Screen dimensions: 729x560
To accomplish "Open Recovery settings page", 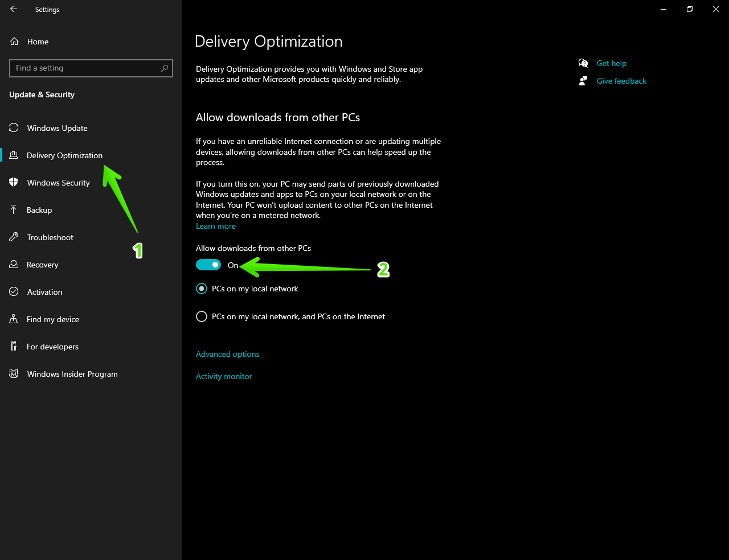I will [x=43, y=265].
